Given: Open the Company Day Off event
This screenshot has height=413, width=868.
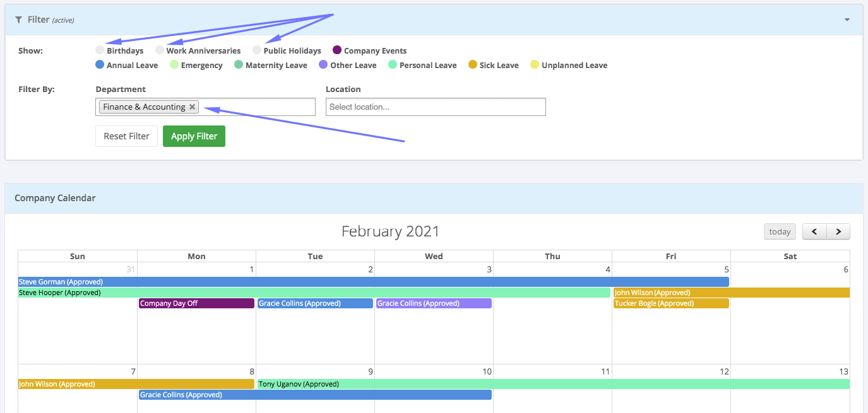Looking at the screenshot, I should click(x=196, y=303).
